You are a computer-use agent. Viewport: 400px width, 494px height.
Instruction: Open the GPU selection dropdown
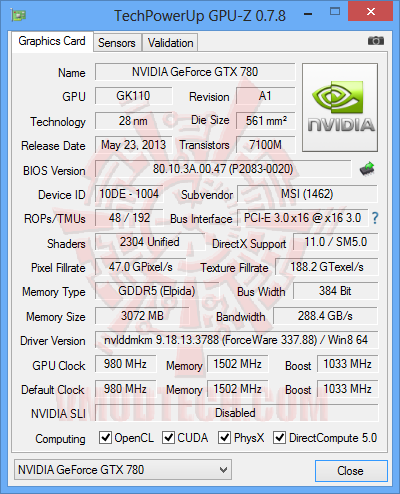[123, 470]
